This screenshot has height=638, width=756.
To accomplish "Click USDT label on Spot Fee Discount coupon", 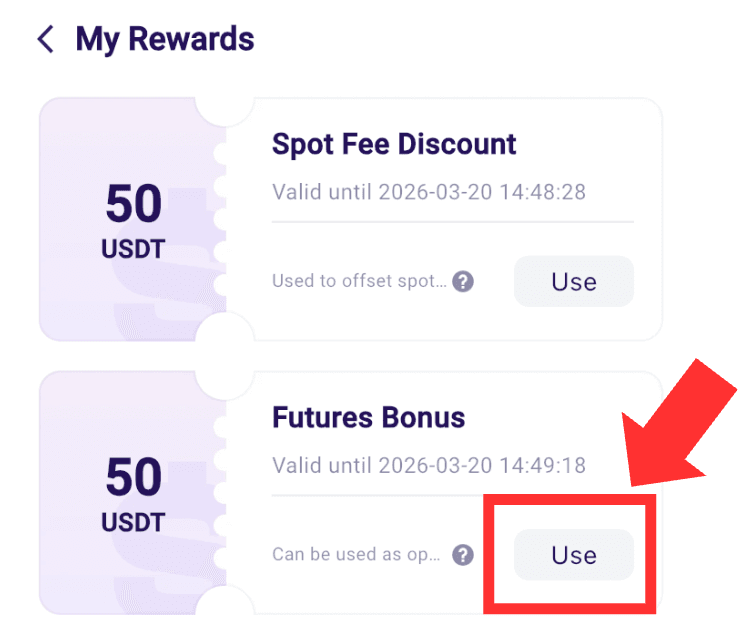I will pos(133,249).
